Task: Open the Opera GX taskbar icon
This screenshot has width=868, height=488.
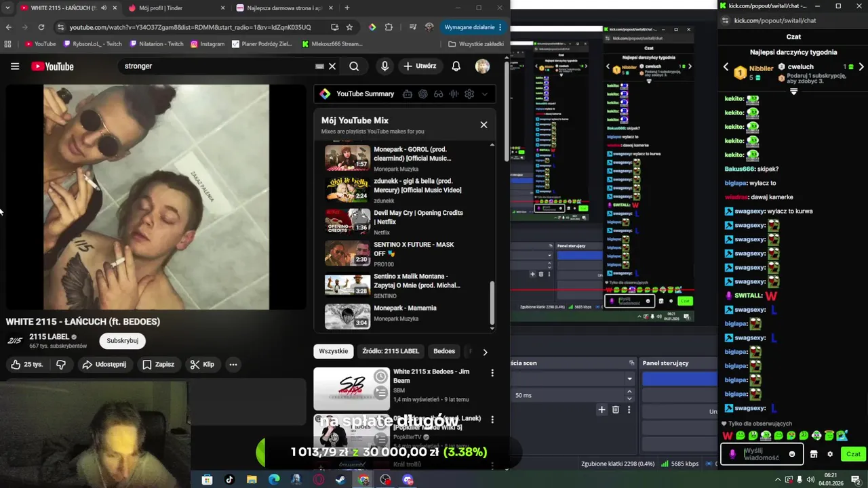Action: 319,480
